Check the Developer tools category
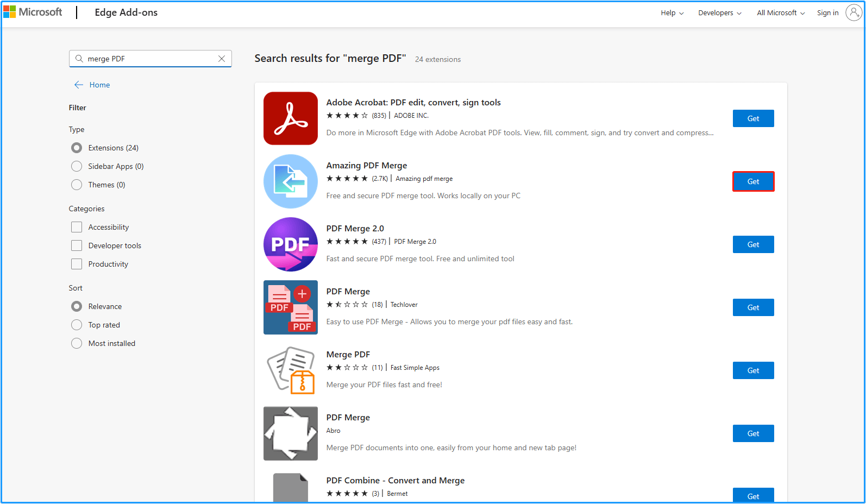 pyautogui.click(x=77, y=245)
